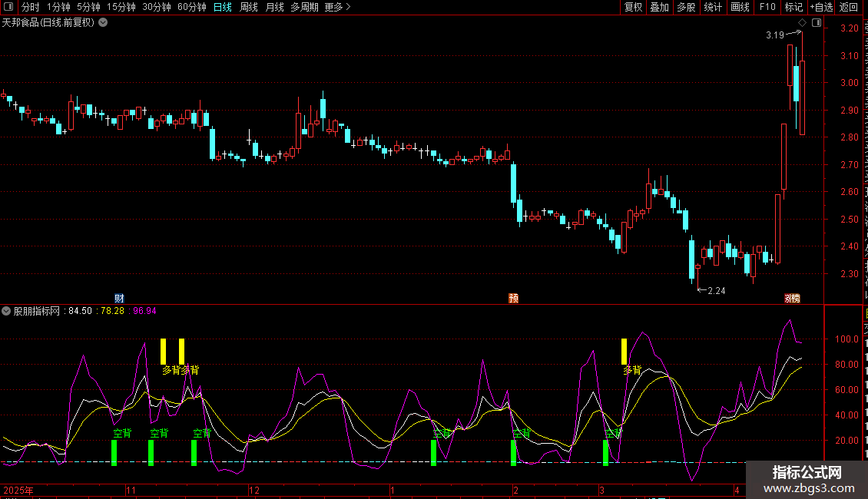Expand 更多 time period options

[337, 8]
